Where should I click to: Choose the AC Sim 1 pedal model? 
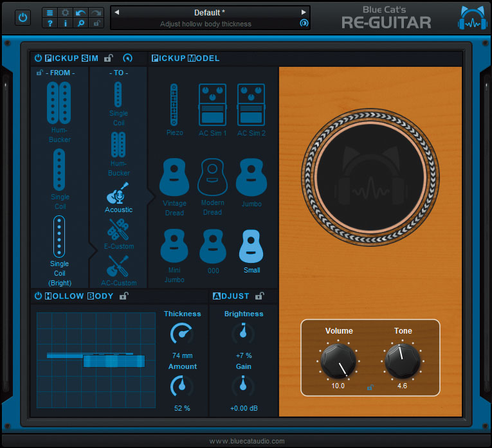click(212, 110)
